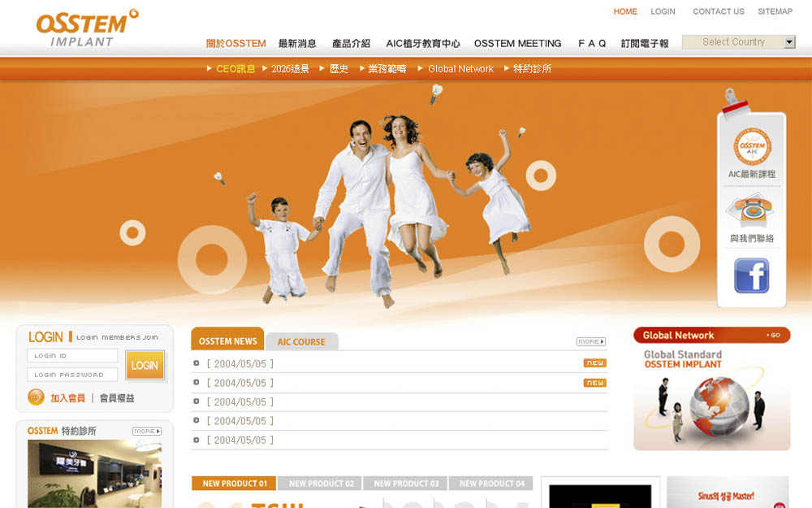Click the telephone contact us icon

(750, 210)
